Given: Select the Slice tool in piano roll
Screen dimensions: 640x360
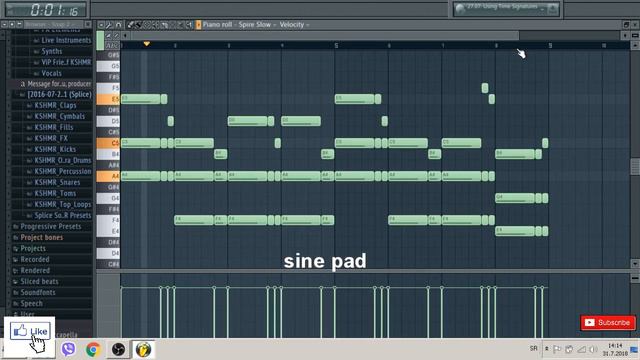Looking at the screenshot, I should click(x=164, y=25).
